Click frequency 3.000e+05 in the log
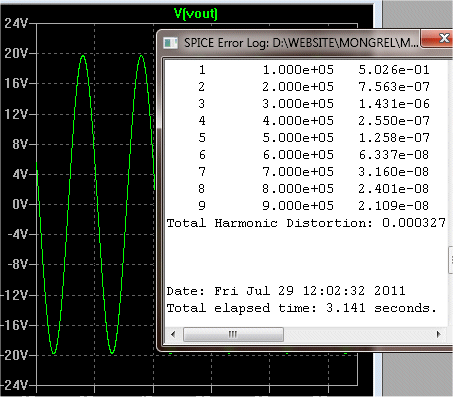The height and width of the screenshot is (397, 453). (298, 104)
